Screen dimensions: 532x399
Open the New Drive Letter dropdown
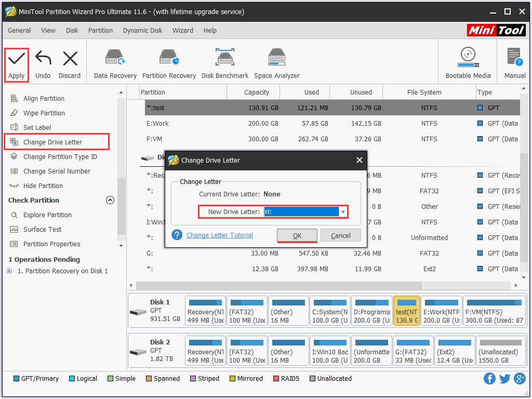343,212
